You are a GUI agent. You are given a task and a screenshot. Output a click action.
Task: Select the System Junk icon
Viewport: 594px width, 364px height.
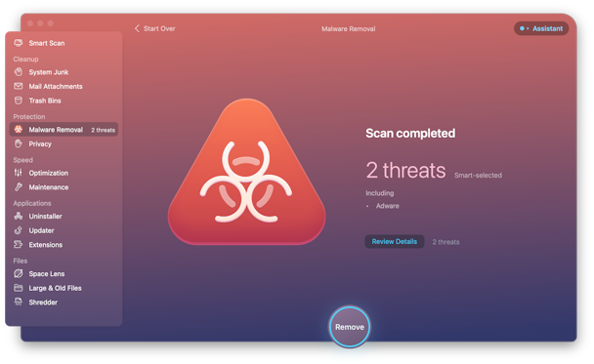(19, 72)
